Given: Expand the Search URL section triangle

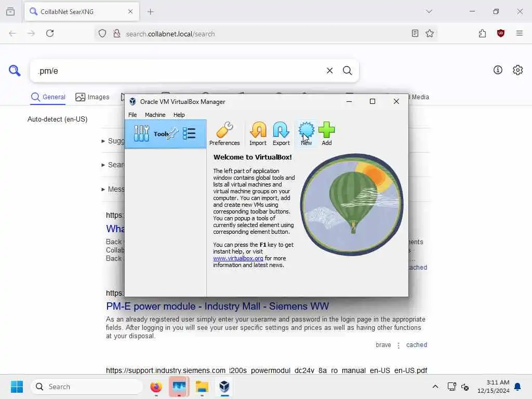Looking at the screenshot, I should [x=103, y=165].
